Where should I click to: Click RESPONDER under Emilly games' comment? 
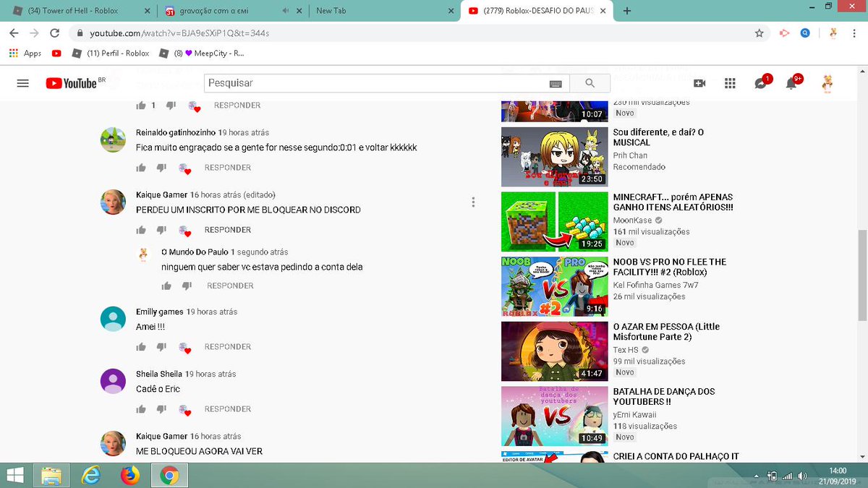pos(228,347)
